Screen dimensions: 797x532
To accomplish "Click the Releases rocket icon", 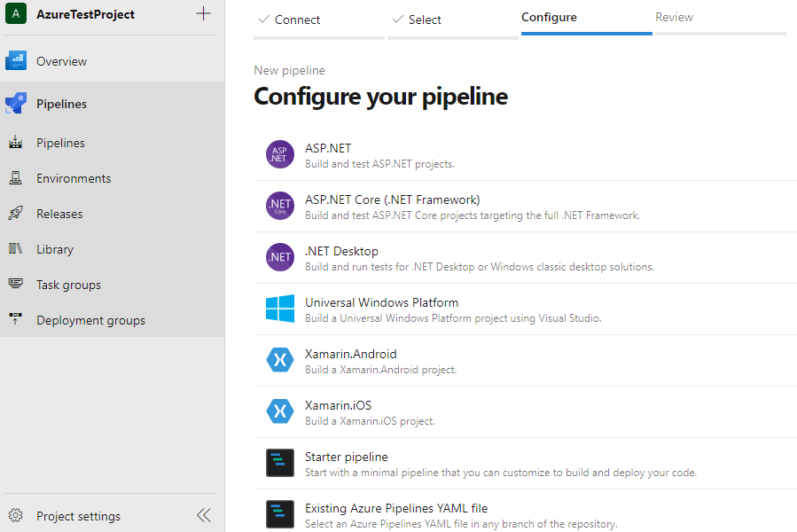I will pos(16,213).
